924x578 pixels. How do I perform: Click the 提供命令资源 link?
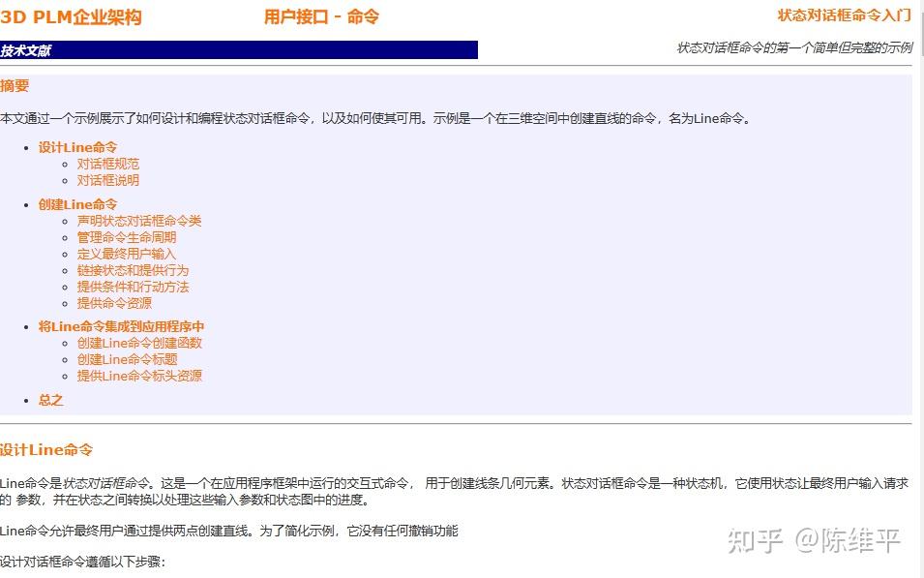click(114, 303)
